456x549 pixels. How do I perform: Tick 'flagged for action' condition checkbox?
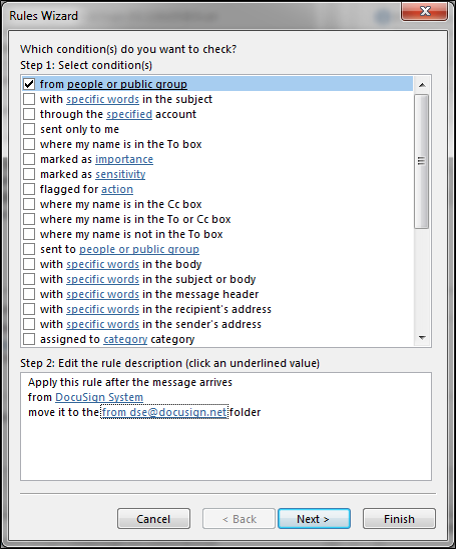(29, 189)
